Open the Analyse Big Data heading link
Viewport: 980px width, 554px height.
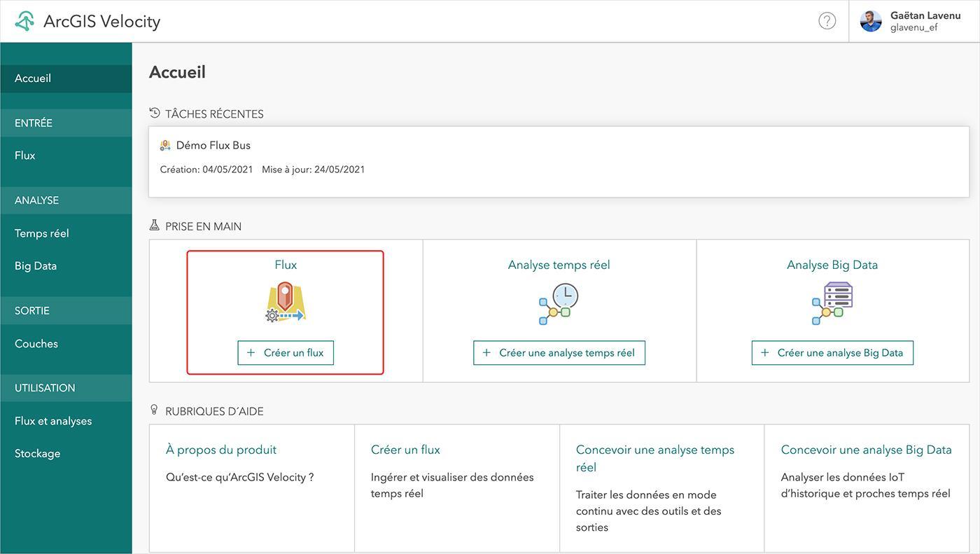pos(832,265)
